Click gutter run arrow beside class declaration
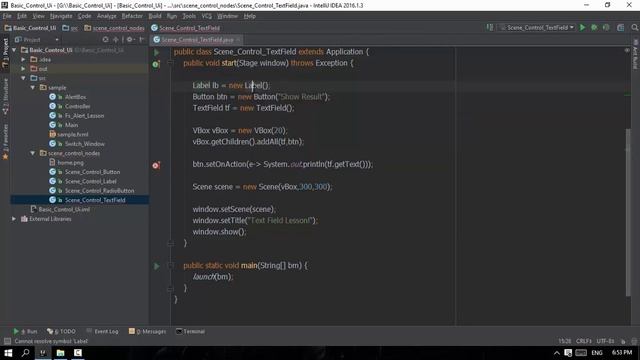The width and height of the screenshot is (640, 360). coord(156,52)
